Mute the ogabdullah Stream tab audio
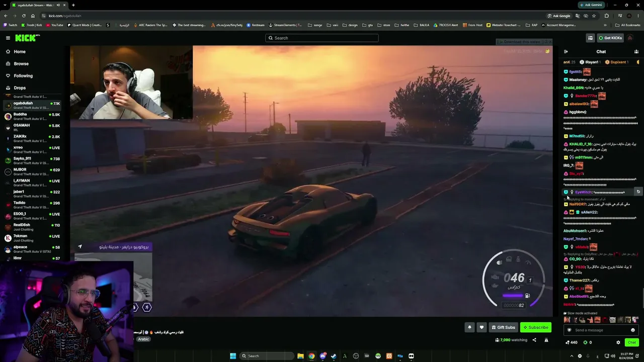 [58, 5]
